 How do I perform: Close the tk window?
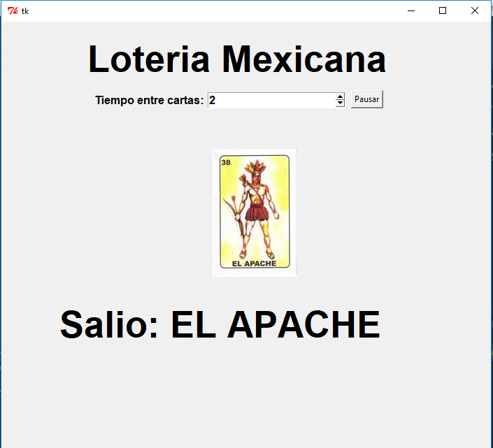[x=474, y=11]
